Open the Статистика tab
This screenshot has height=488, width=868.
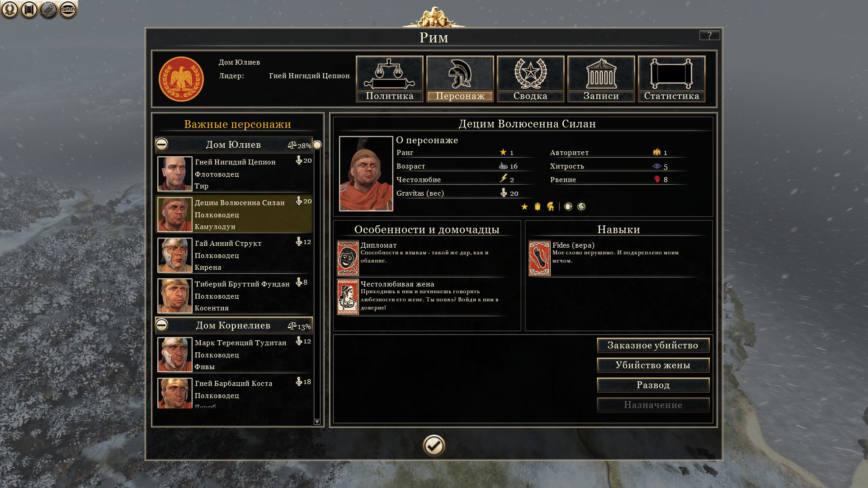[x=671, y=79]
